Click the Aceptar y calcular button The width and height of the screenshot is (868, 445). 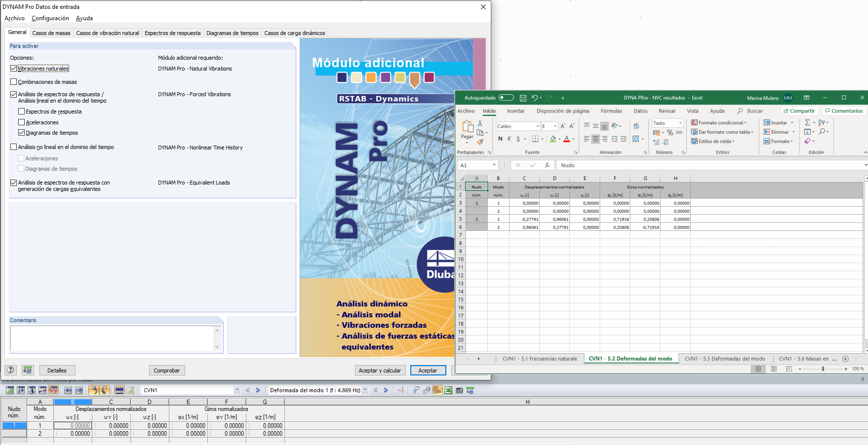(x=380, y=370)
